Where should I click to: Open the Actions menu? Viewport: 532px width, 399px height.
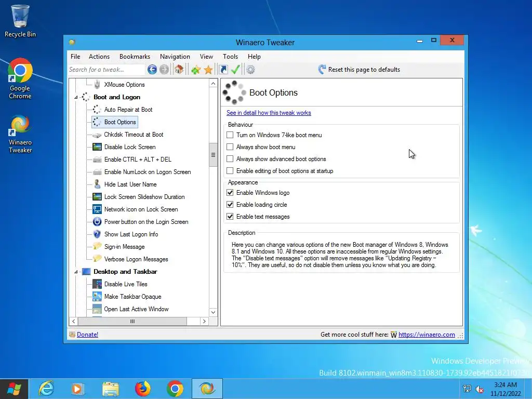(x=99, y=57)
